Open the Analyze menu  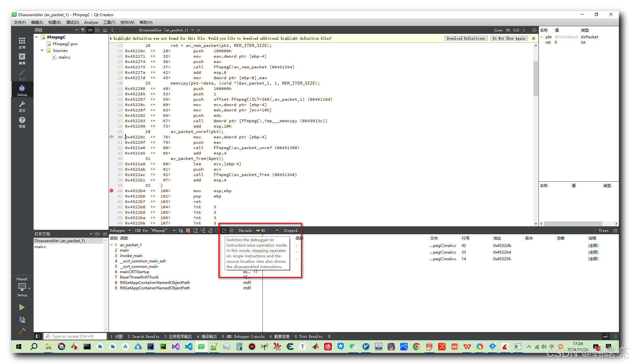click(91, 22)
